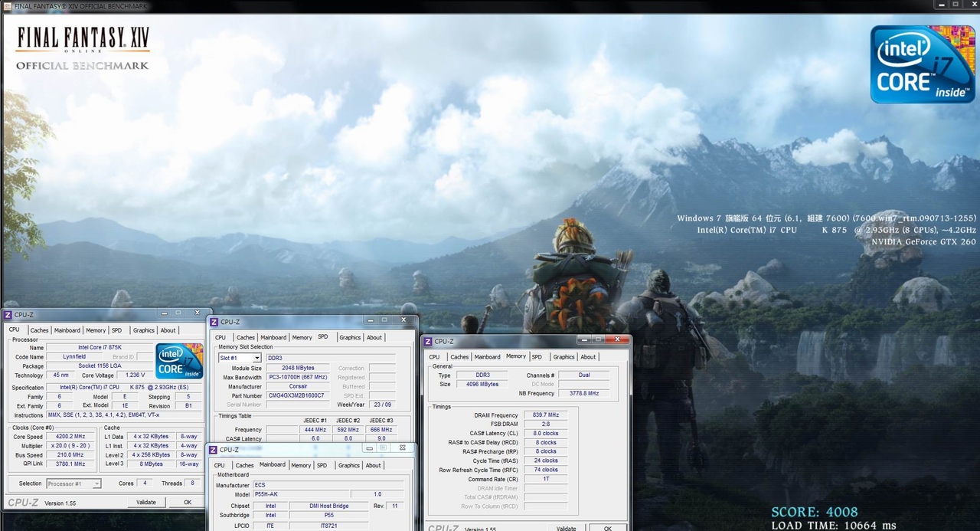Switch to Caches tab in the CPU-Z SPD window

[246, 337]
